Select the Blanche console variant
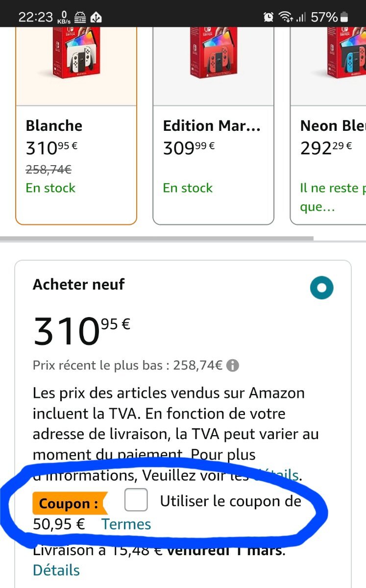Image resolution: width=366 pixels, height=588 pixels. (x=76, y=157)
